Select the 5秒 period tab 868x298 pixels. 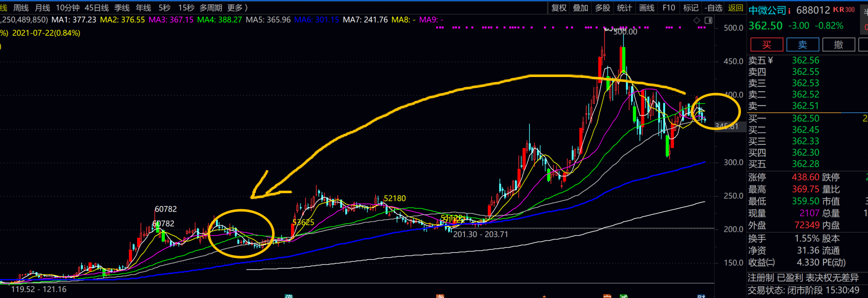coord(164,8)
